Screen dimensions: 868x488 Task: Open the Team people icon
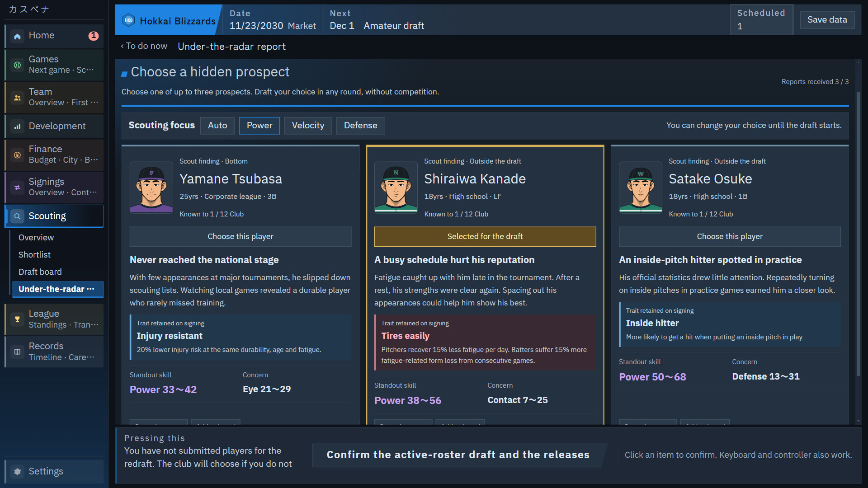point(17,98)
